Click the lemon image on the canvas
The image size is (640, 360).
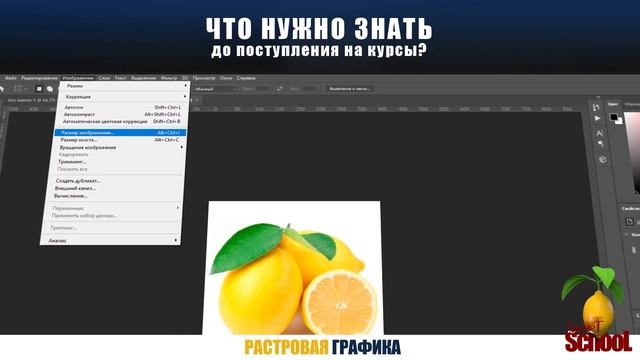click(x=293, y=268)
